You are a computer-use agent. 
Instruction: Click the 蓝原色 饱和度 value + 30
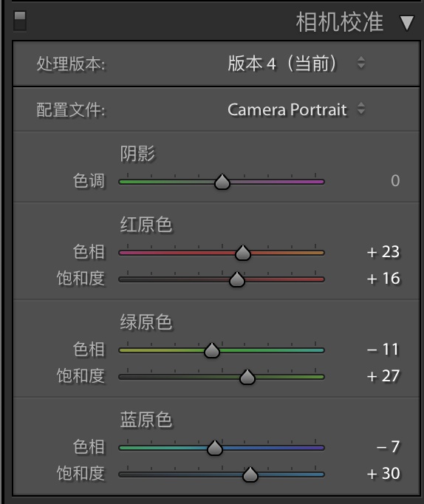[383, 474]
